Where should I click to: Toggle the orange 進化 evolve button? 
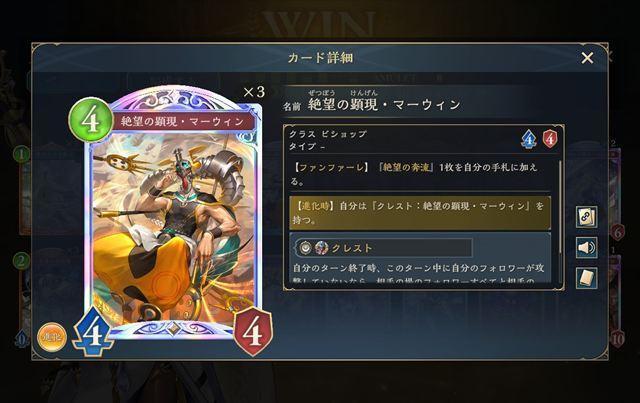point(52,337)
